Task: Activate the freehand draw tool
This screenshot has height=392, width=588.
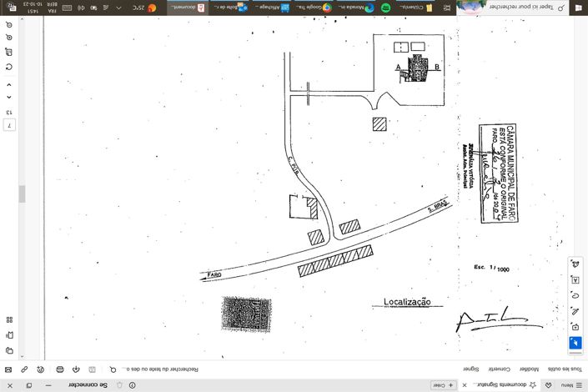Action: point(575,295)
